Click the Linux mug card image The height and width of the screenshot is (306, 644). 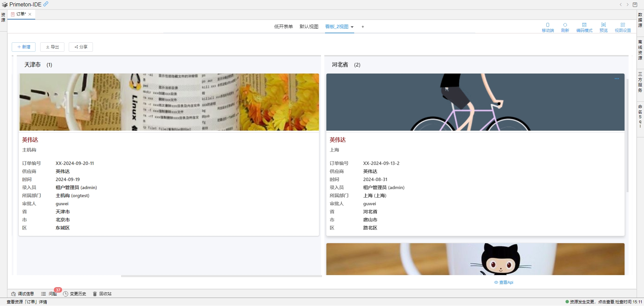(169, 102)
